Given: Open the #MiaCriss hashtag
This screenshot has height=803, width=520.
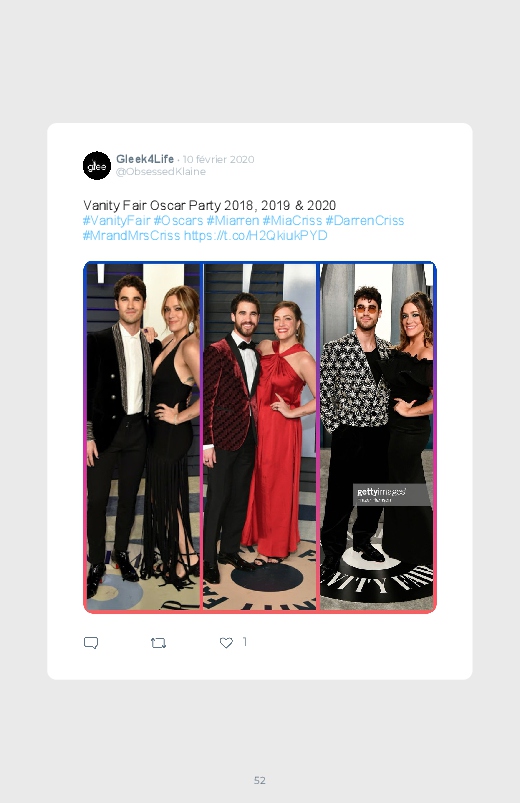Looking at the screenshot, I should tap(292, 220).
